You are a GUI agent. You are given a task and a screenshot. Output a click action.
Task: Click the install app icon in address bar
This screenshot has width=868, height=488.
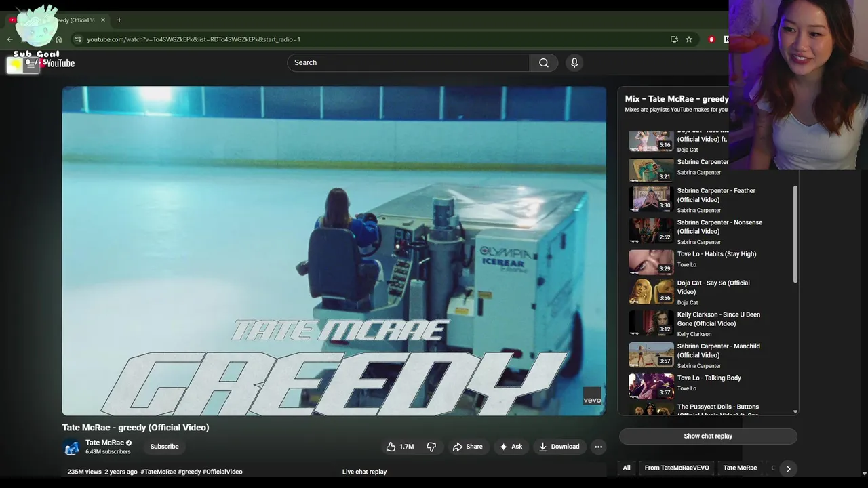(x=674, y=39)
